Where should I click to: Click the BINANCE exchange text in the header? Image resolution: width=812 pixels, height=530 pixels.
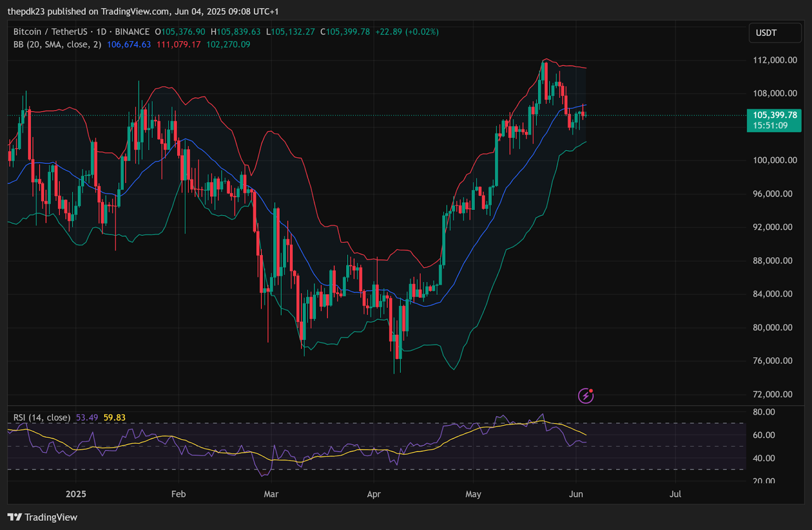coord(132,31)
